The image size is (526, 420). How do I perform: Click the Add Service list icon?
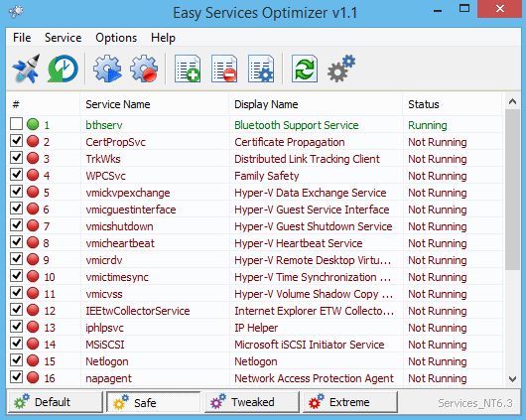pyautogui.click(x=188, y=69)
